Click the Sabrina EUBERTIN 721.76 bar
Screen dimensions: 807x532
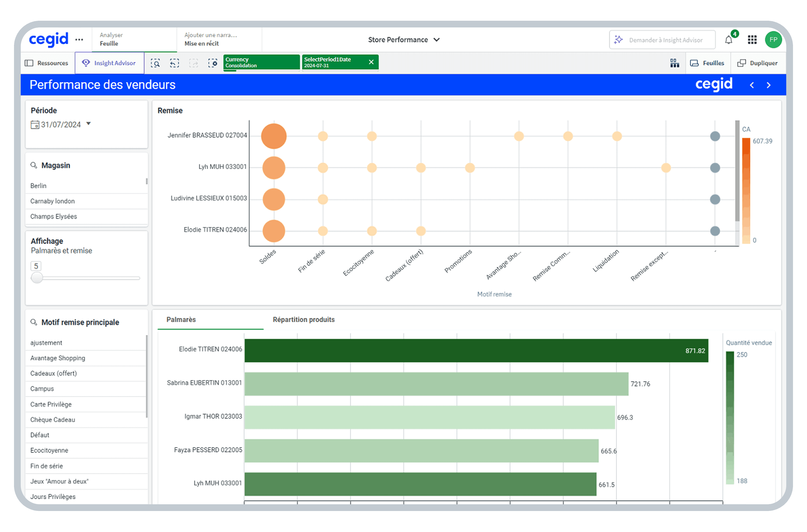pyautogui.click(x=436, y=384)
